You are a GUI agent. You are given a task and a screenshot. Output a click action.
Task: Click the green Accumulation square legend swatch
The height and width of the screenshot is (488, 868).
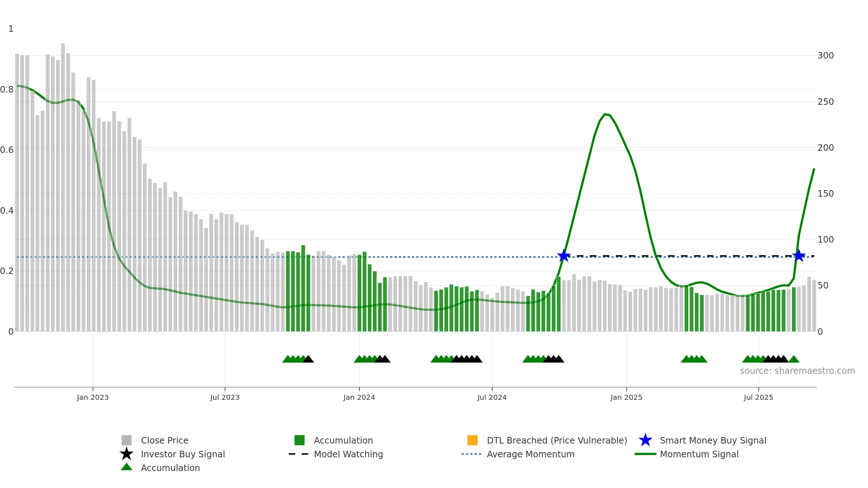(299, 440)
